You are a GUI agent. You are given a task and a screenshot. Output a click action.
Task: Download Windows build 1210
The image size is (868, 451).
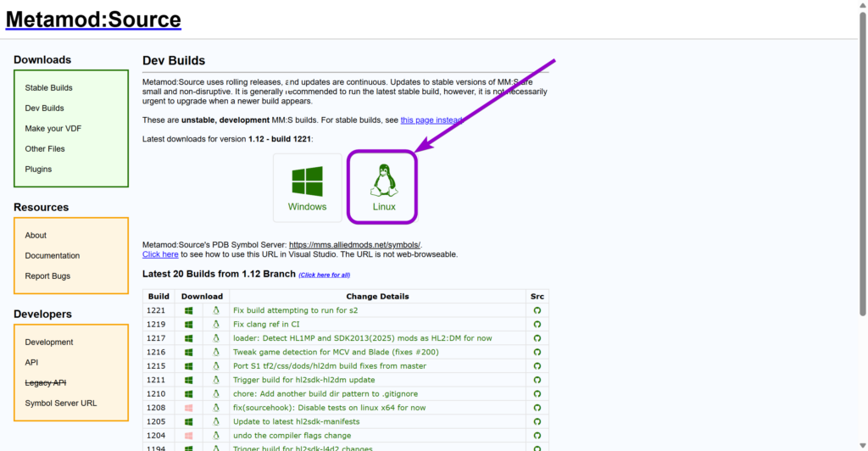point(189,394)
